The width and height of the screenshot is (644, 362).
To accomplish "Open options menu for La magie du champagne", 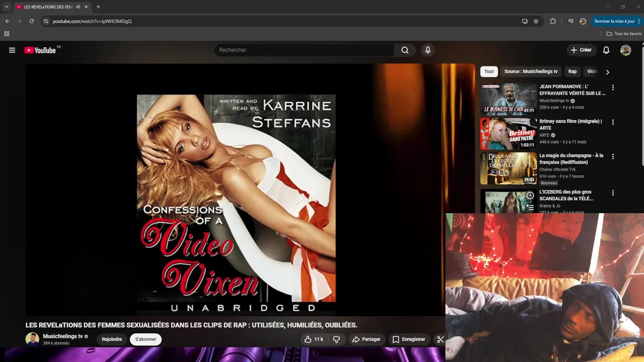I will coord(613,157).
